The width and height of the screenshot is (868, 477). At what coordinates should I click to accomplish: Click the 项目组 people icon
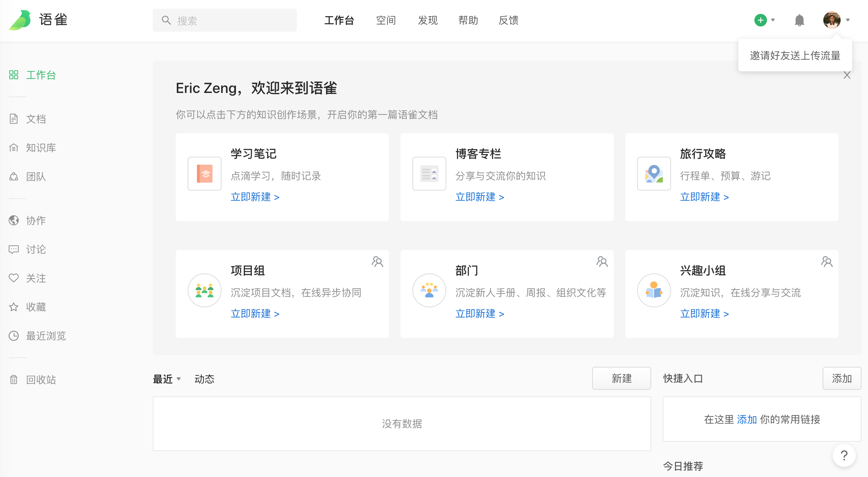205,290
